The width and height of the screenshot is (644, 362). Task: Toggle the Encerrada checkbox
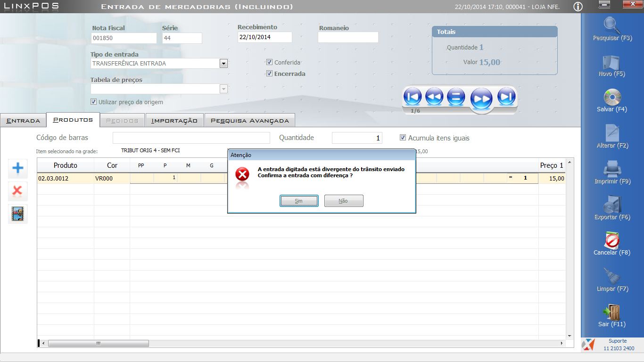[x=270, y=74]
